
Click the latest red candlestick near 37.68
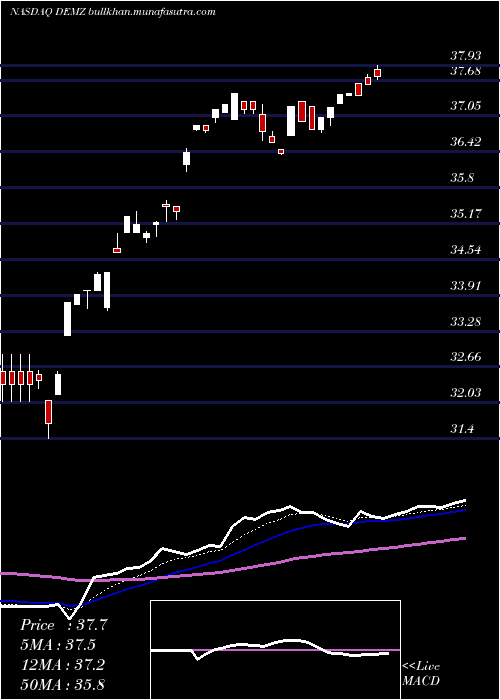tap(377, 73)
